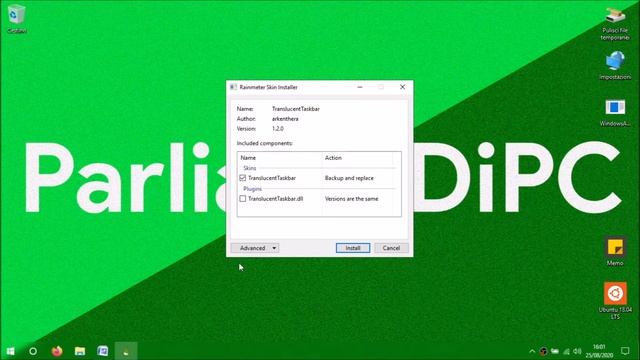Click the version value '1.2.0'
640x360 pixels.
(278, 129)
